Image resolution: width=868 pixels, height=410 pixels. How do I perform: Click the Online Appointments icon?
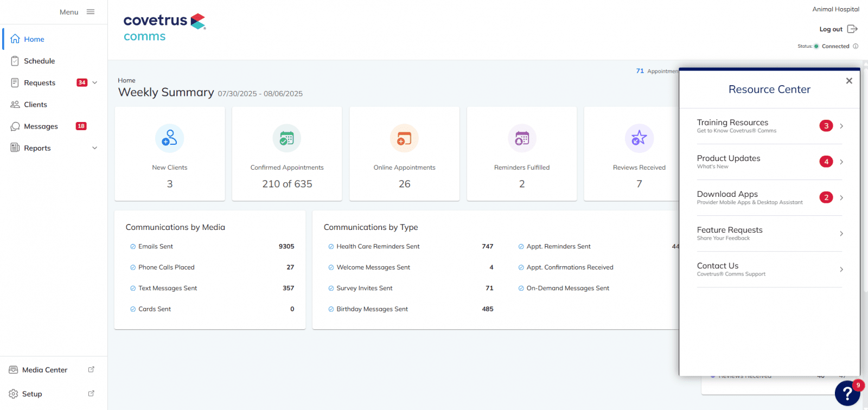pos(404,138)
